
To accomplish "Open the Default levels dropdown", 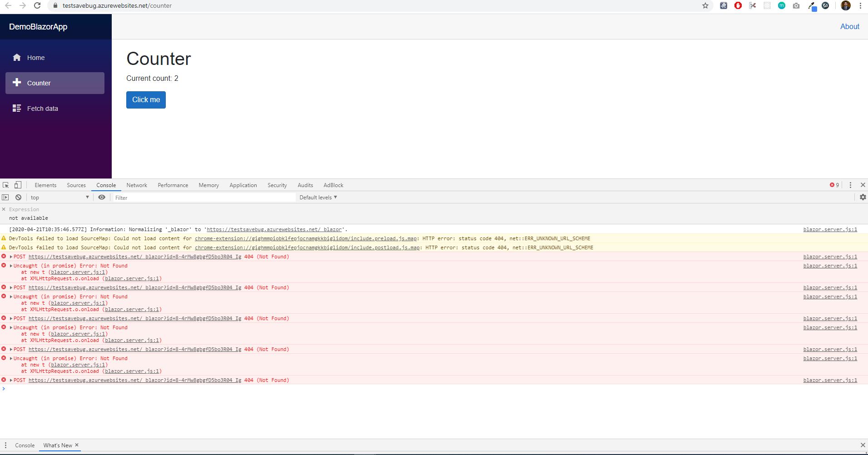I will tap(318, 197).
